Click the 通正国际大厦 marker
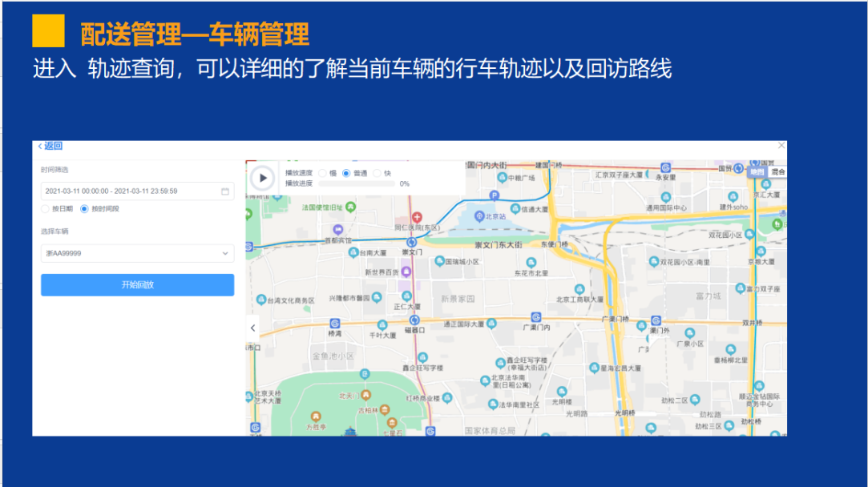The width and height of the screenshot is (868, 487). point(491,324)
